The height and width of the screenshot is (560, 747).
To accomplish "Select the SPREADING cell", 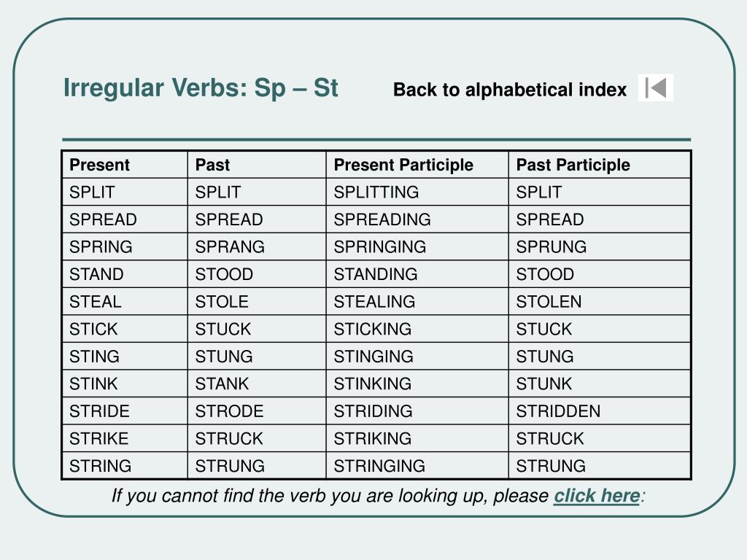I will (x=417, y=219).
